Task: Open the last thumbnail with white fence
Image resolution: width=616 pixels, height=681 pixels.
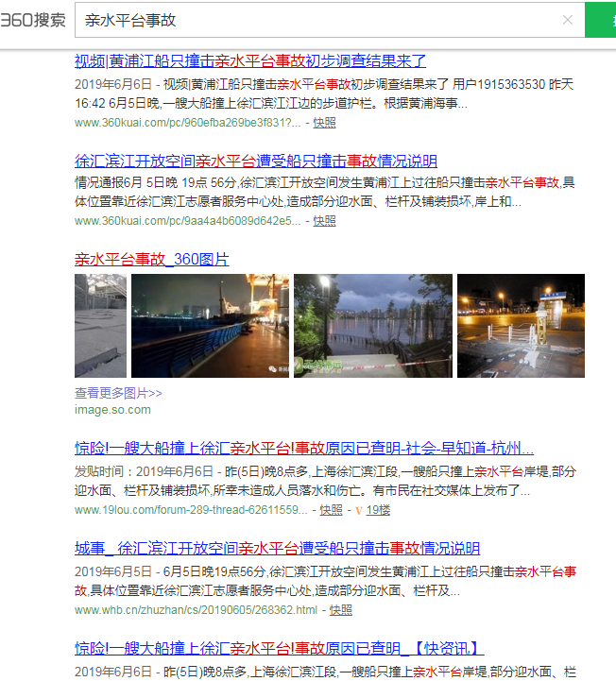Action: [521, 326]
